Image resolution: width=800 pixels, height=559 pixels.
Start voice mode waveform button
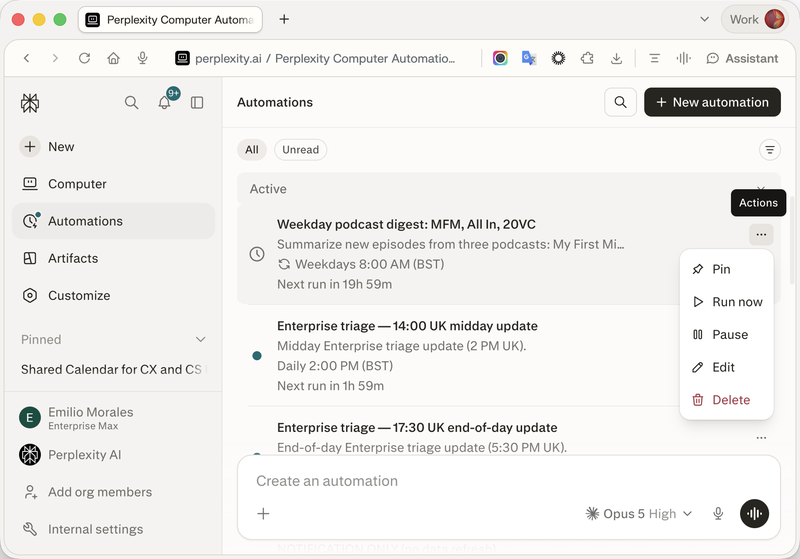754,514
